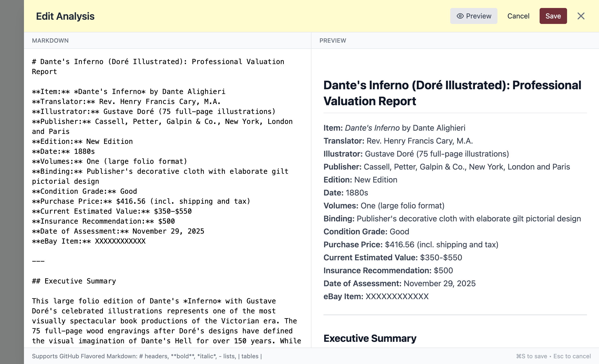Click the dimmed backdrop left of the dialog
This screenshot has width=599, height=364.
coord(12,182)
